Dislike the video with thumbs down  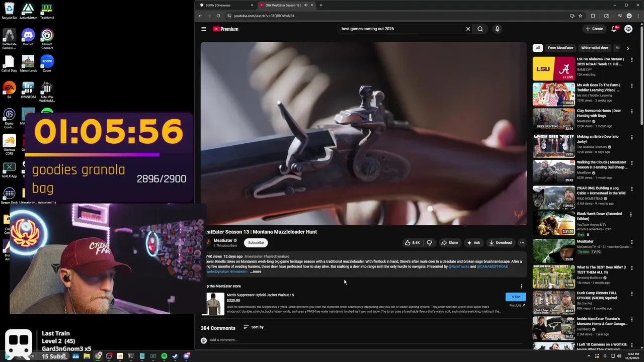point(429,243)
